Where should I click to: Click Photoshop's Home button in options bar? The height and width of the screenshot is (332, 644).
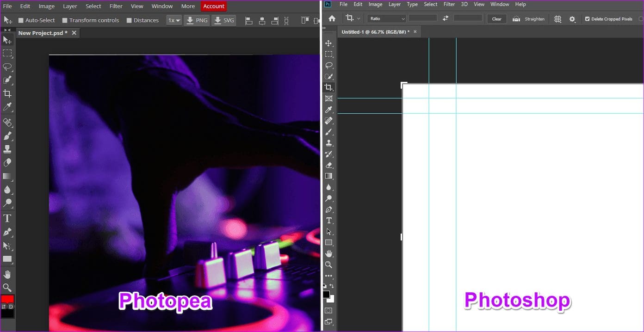point(332,18)
